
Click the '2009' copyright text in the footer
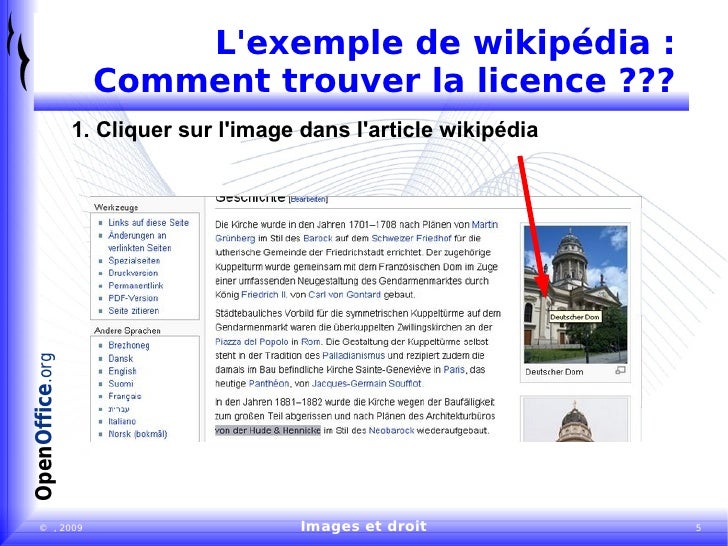point(71,528)
